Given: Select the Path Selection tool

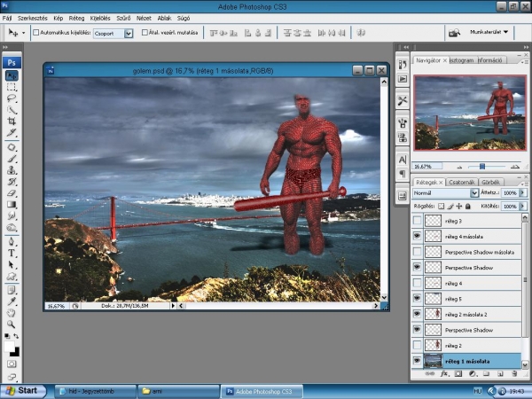Looking at the screenshot, I should click(x=12, y=264).
